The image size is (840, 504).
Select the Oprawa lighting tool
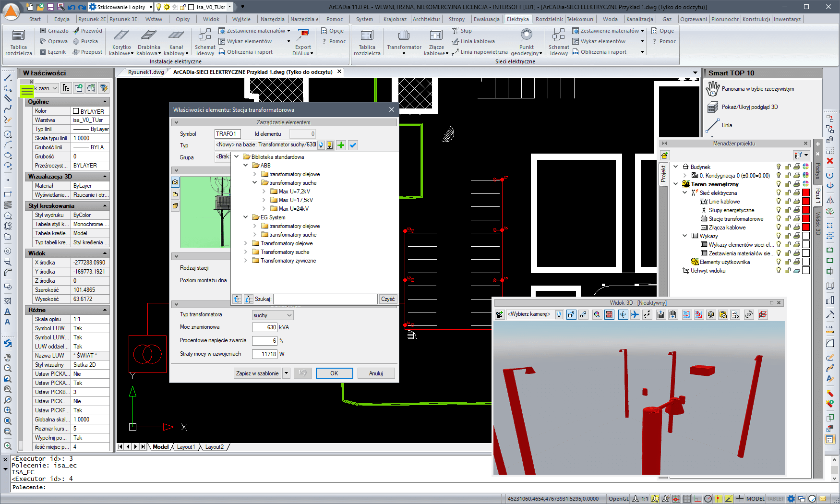click(54, 41)
